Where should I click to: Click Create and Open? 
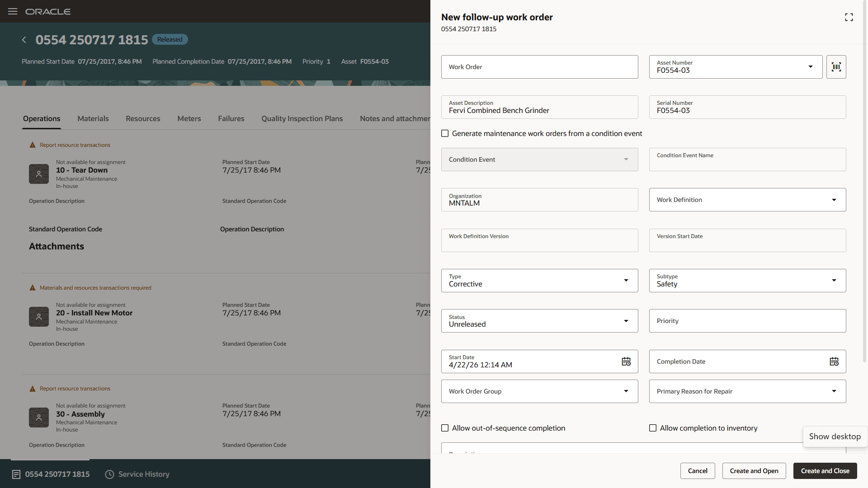pyautogui.click(x=754, y=471)
